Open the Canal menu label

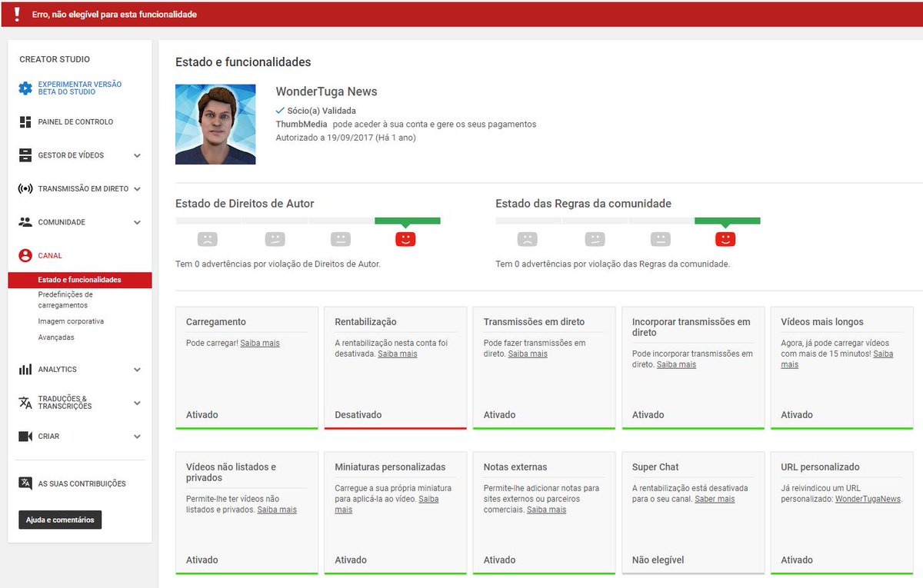coord(50,256)
